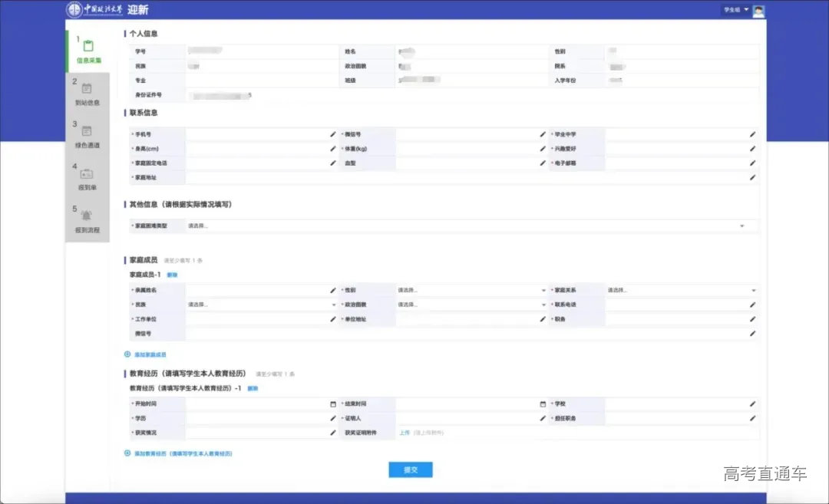The width and height of the screenshot is (829, 504).
Task: Expand the 家庭困难类型 dropdown
Action: coord(742,226)
